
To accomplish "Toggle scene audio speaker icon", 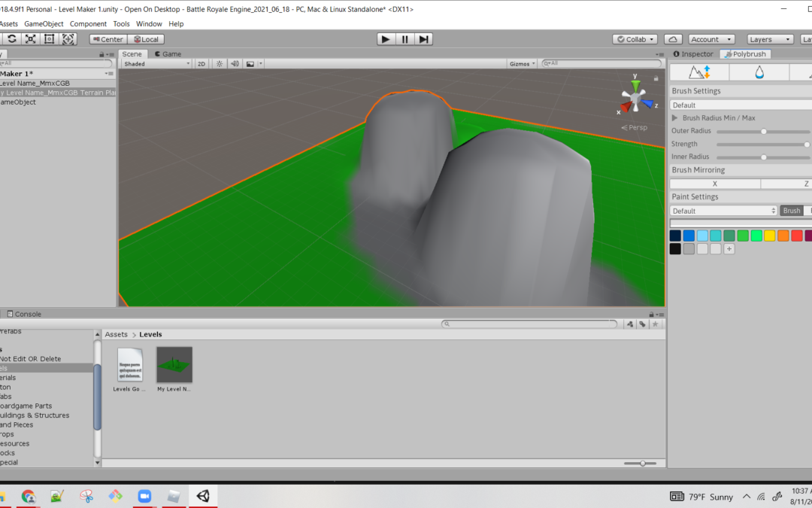I will tap(235, 64).
